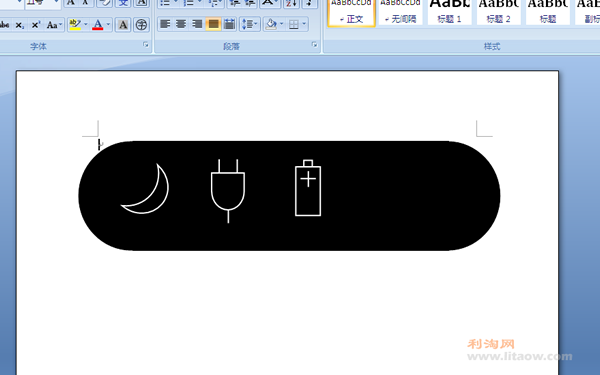Screen dimensions: 600x375
Task: Click the character shading icon
Action: (123, 25)
